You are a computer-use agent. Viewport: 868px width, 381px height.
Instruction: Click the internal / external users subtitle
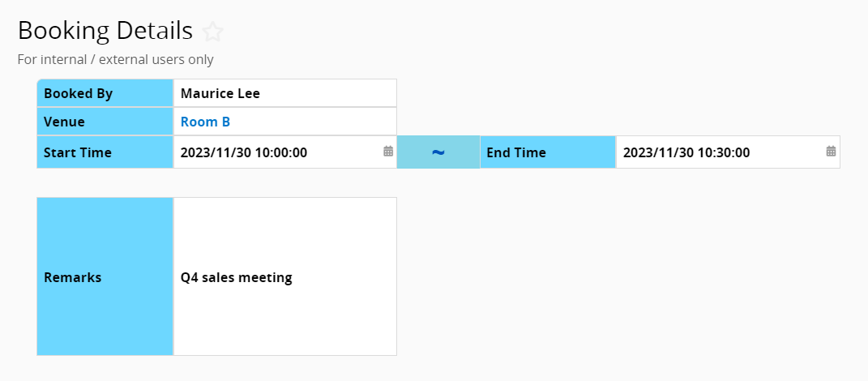[115, 59]
